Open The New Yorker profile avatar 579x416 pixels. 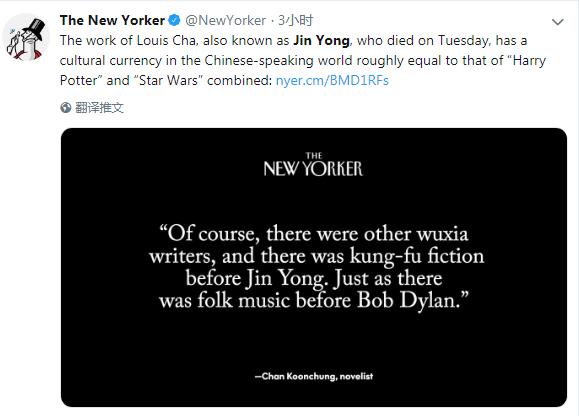click(x=25, y=38)
